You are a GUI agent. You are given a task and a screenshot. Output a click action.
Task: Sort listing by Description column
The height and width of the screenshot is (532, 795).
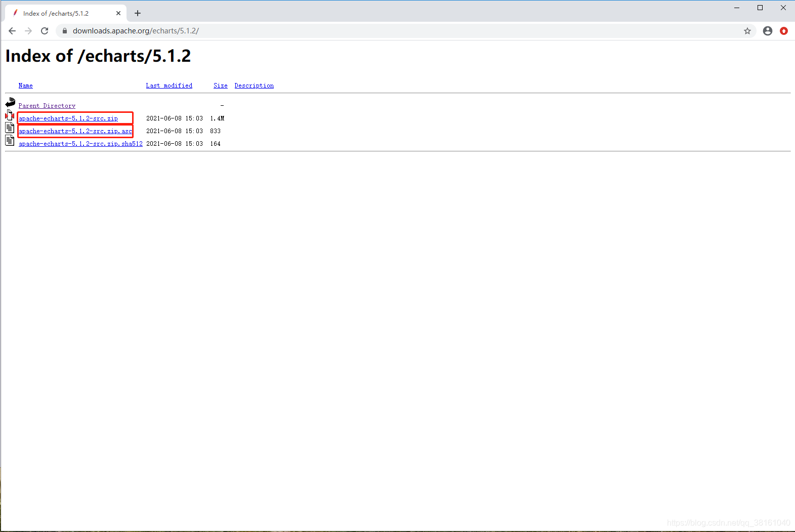(x=254, y=86)
